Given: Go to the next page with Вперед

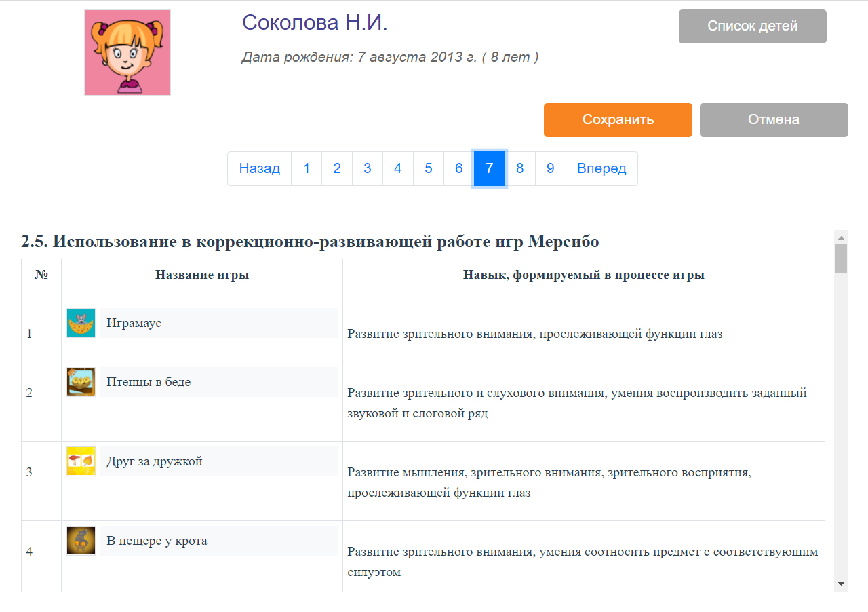Looking at the screenshot, I should [601, 168].
